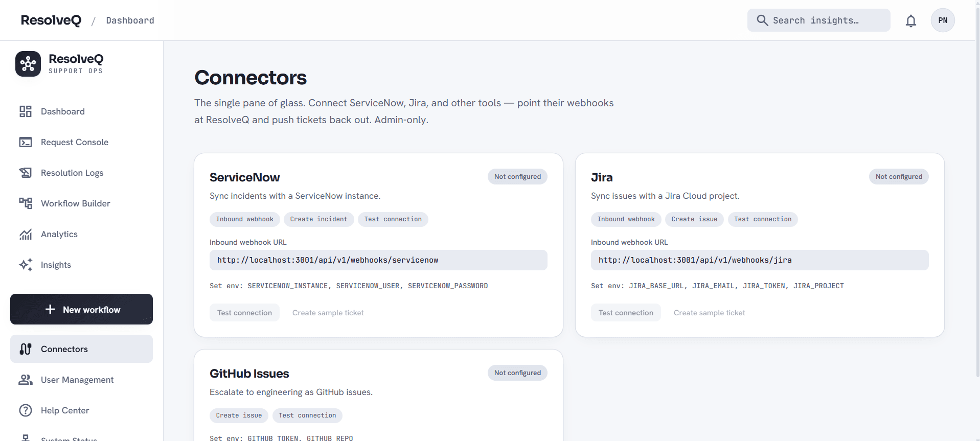Click the GitHub Issues card title

249,374
